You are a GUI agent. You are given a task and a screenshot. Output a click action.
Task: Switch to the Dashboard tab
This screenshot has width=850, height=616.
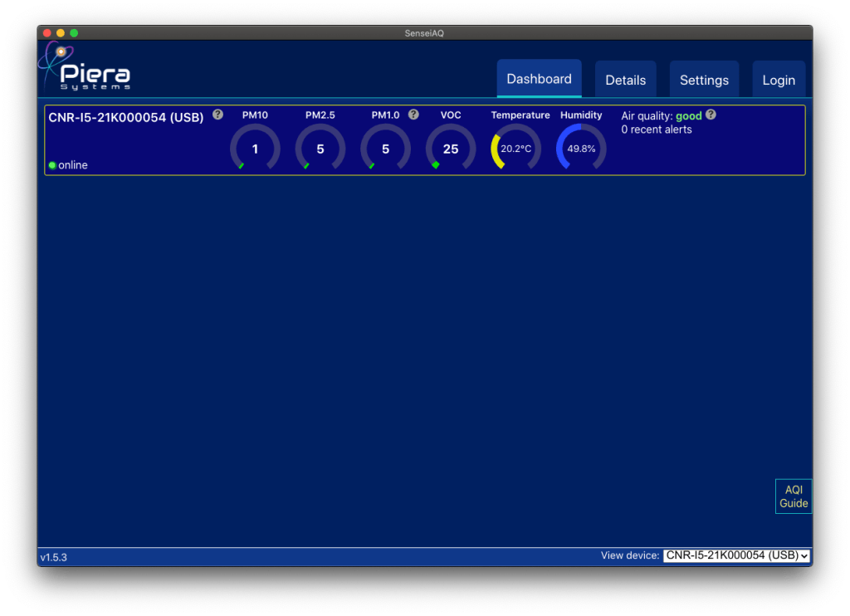(x=539, y=79)
